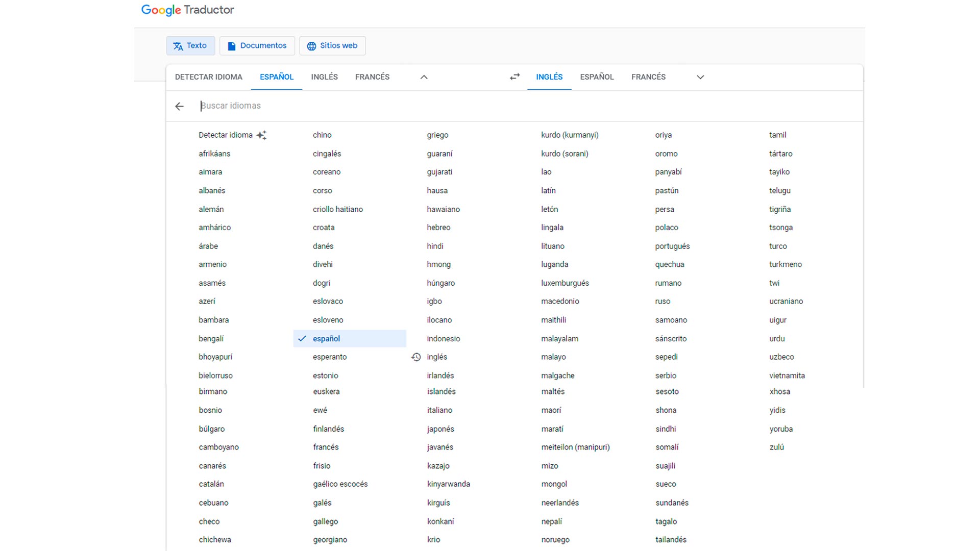Image resolution: width=980 pixels, height=551 pixels.
Task: Choose esperanto from the language list
Action: 330,357
